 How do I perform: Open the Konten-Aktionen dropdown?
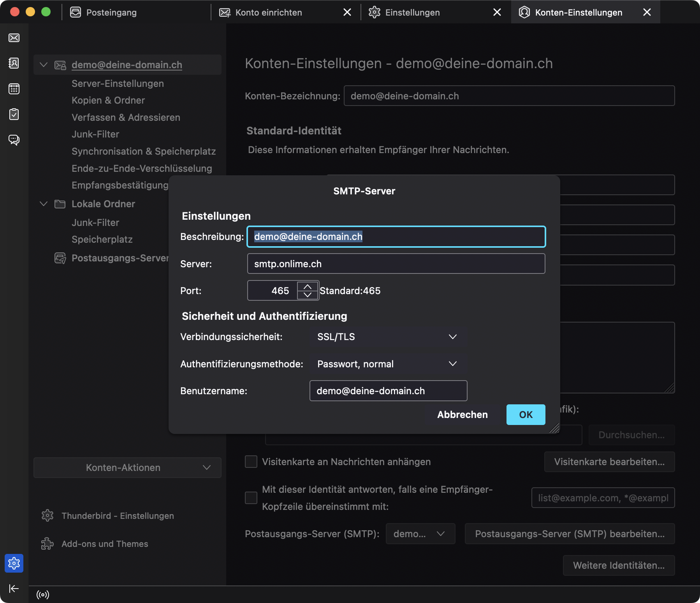pyautogui.click(x=127, y=467)
